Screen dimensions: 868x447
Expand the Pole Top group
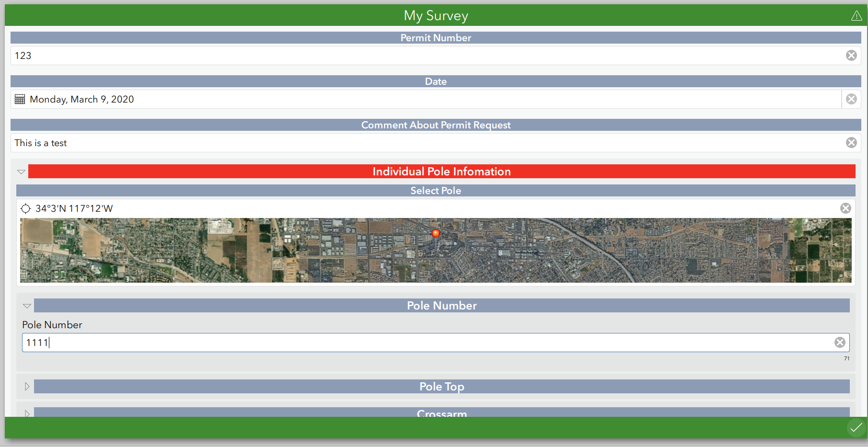(x=27, y=387)
